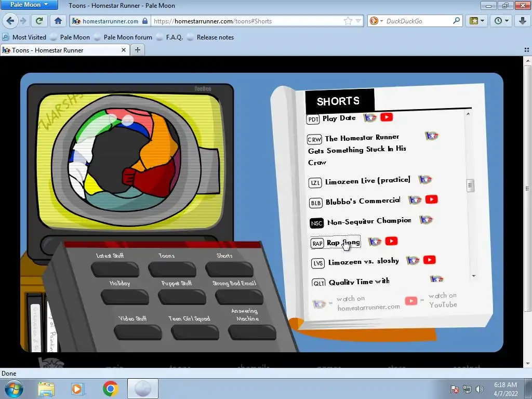
Task: Open the Bookmarks toolbar button dropdown
Action: coord(477,21)
